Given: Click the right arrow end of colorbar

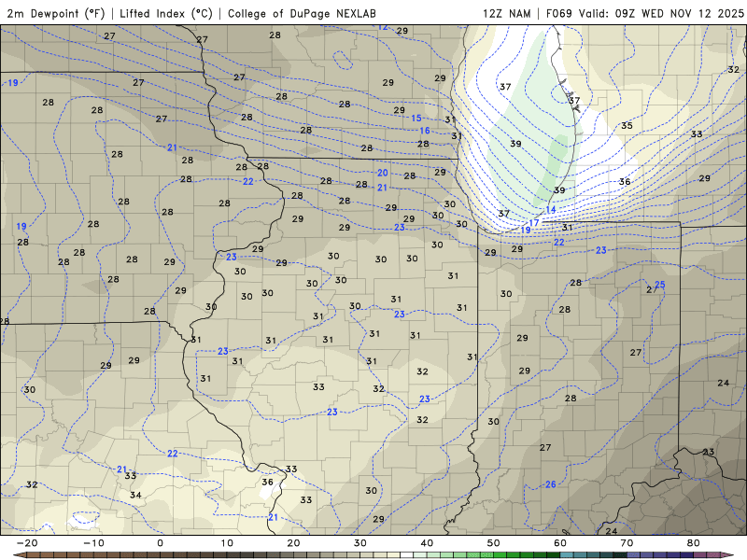Looking at the screenshot, I should (x=728, y=555).
